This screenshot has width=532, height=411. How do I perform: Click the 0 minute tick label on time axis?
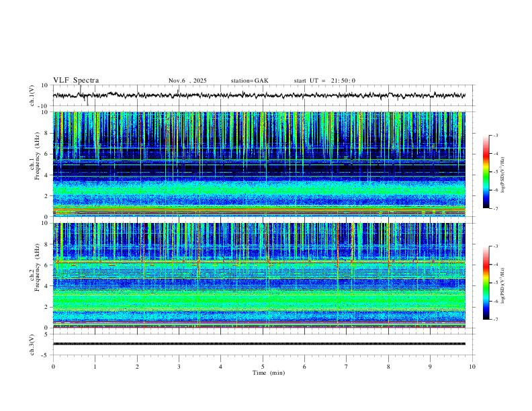click(x=53, y=366)
